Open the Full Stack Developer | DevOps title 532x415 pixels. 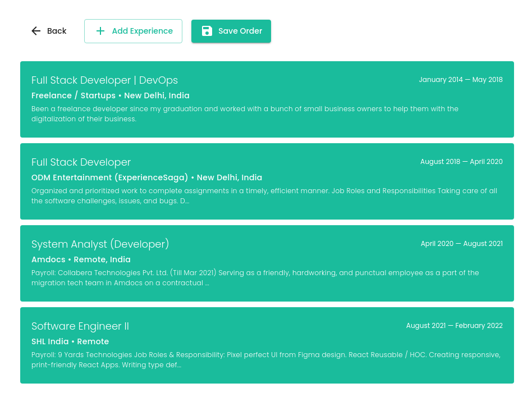(104, 80)
